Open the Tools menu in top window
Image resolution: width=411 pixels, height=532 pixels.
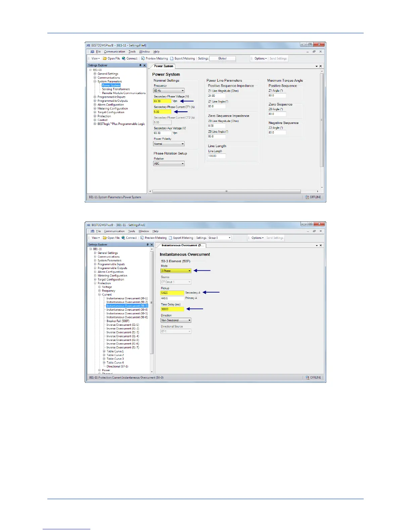[x=132, y=52]
